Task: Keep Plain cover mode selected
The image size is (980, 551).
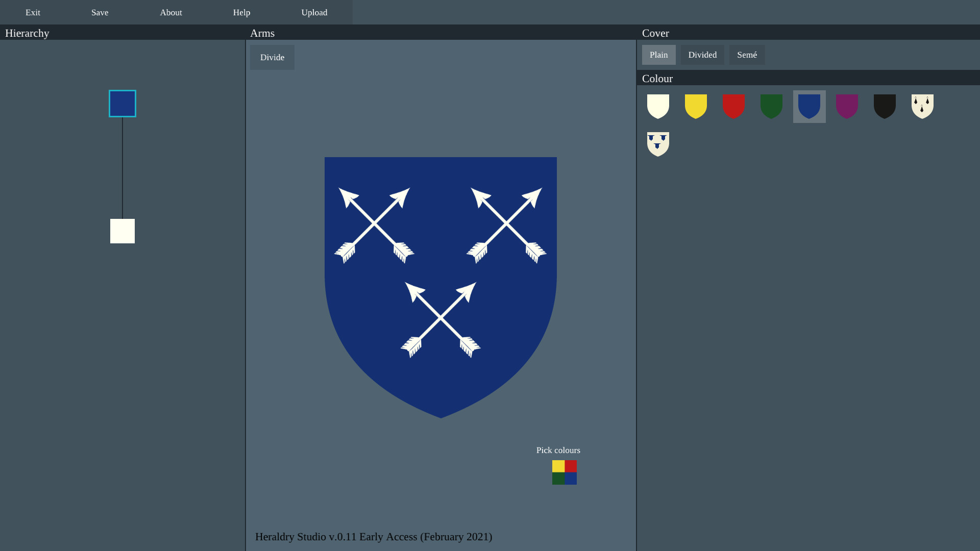Action: (x=658, y=55)
